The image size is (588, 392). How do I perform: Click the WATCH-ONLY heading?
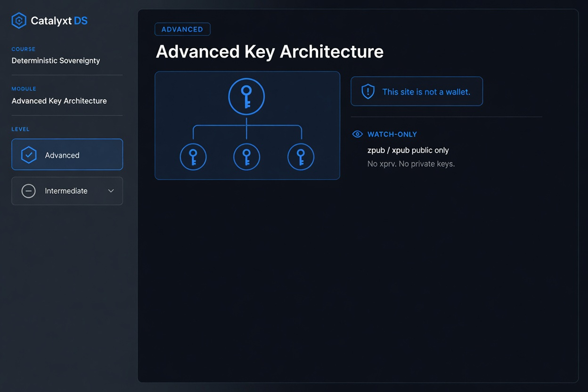tap(392, 134)
